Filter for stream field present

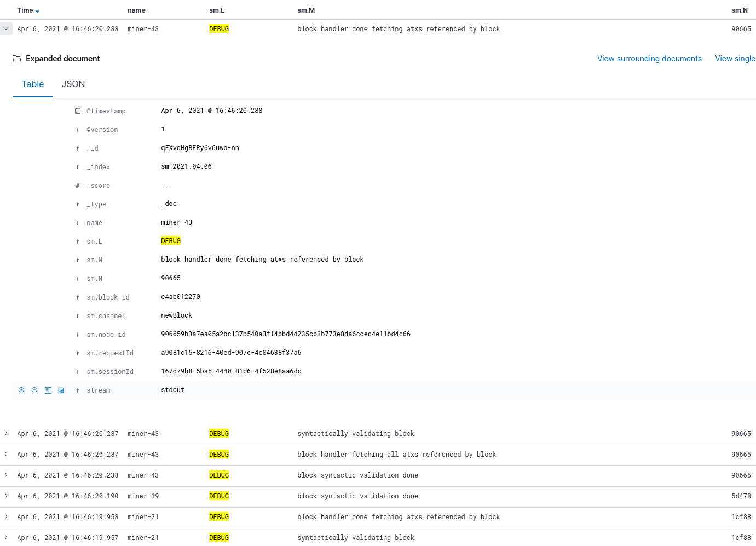click(61, 390)
